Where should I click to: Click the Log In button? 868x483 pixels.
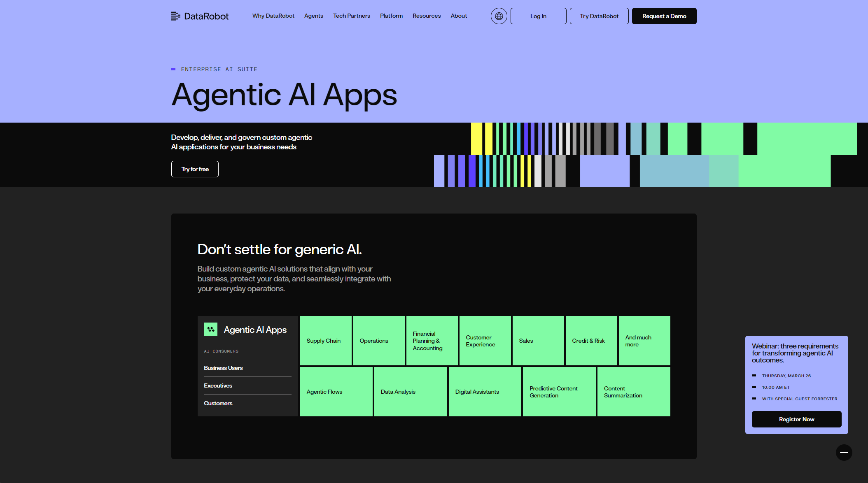click(x=538, y=16)
